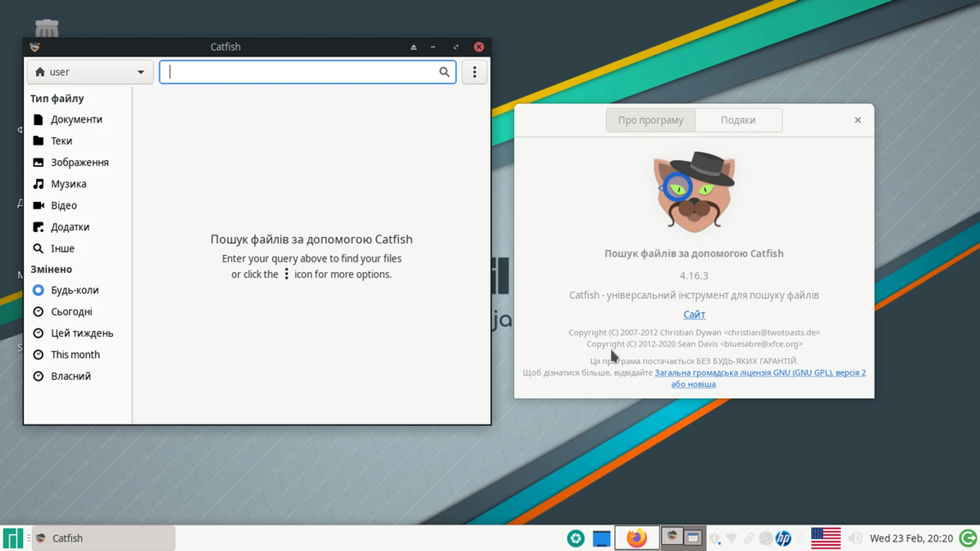Click the clock showing Wed 23 Feb, 20:20

[x=911, y=538]
